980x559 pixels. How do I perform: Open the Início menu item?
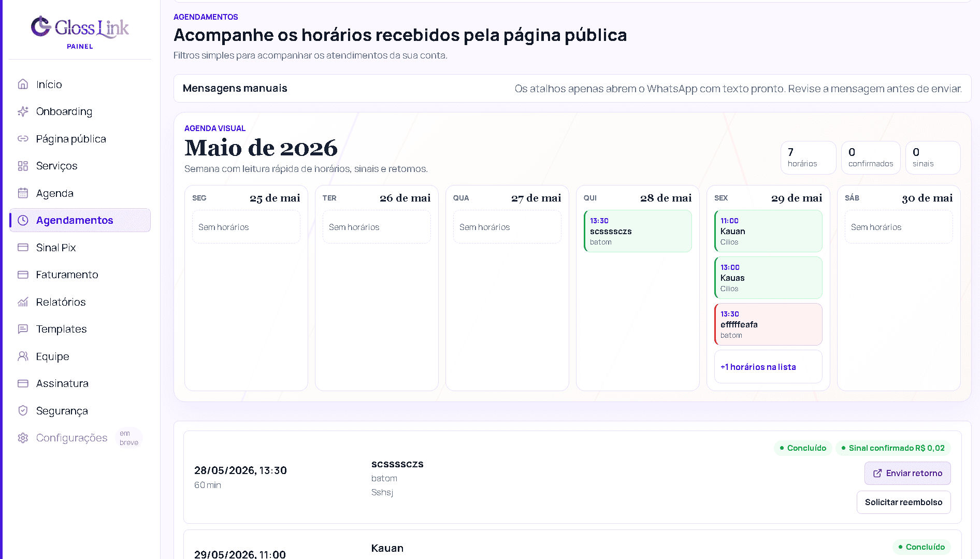click(x=80, y=84)
